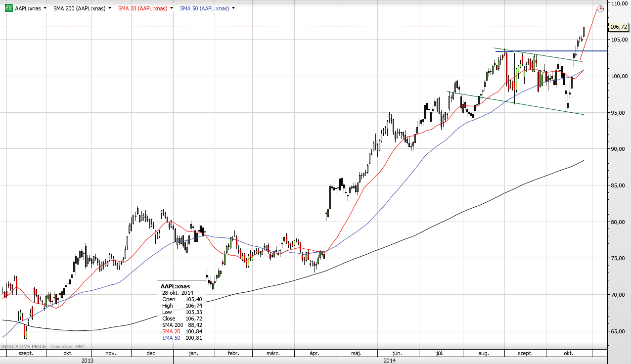Image resolution: width=631 pixels, height=364 pixels.
Task: Click the date 28-okt.-2014 in the data box
Action: (x=178, y=293)
